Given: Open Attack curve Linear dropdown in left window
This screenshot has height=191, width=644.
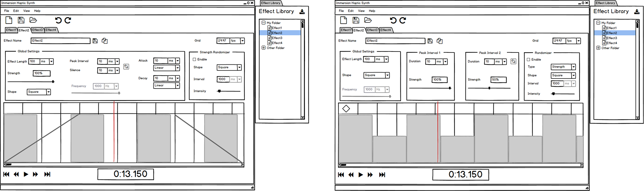Looking at the screenshot, I should click(178, 68).
